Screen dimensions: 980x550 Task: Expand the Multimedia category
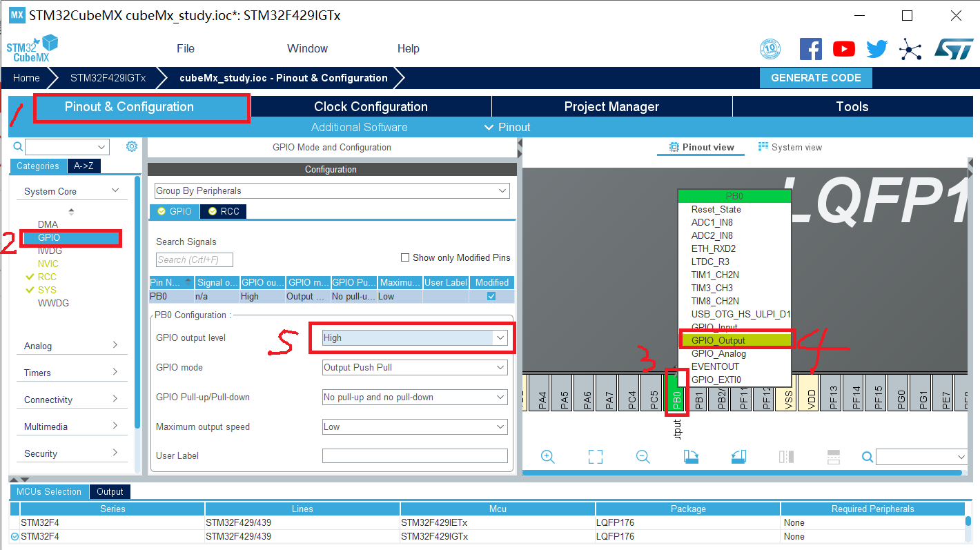[x=72, y=426]
